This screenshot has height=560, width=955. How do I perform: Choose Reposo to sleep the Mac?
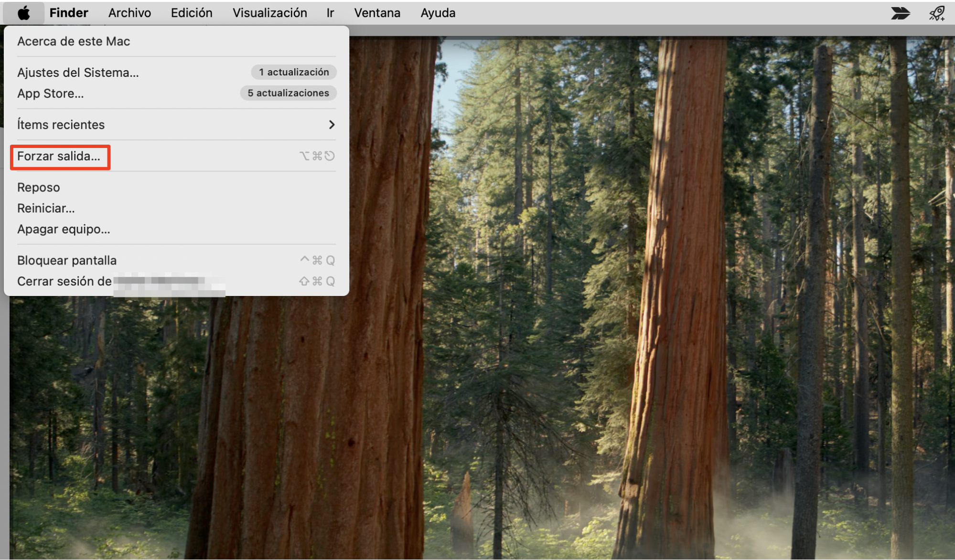(x=39, y=187)
